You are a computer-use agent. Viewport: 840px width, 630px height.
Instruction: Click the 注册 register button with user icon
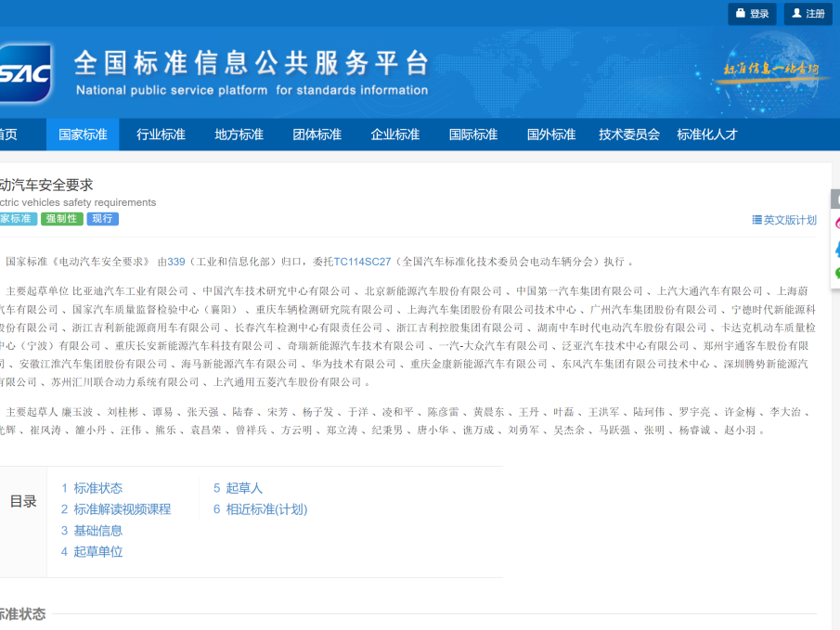coord(808,14)
